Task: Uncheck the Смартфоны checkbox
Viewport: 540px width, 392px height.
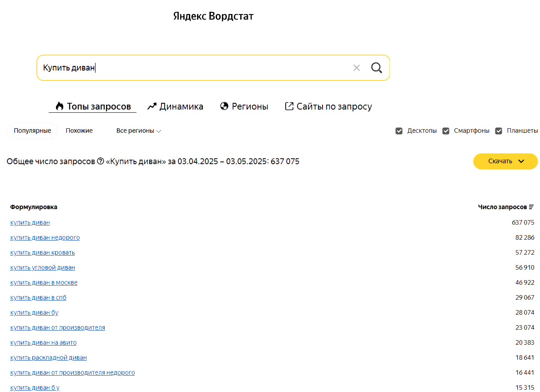Action: click(x=446, y=131)
